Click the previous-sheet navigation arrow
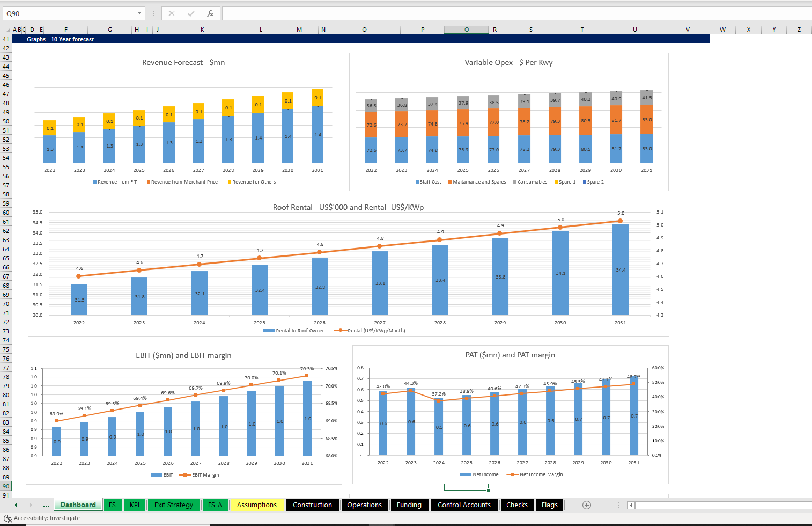This screenshot has height=526, width=812. (15, 505)
